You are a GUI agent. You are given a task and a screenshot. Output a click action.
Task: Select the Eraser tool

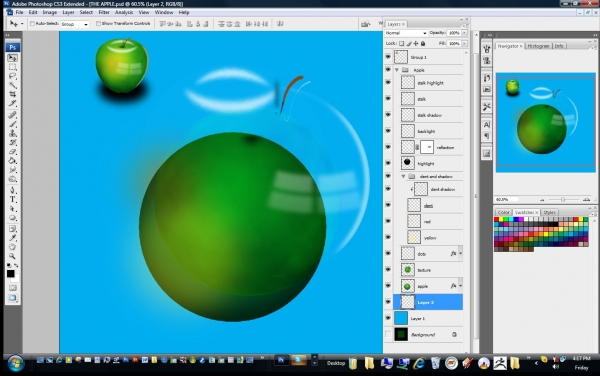pyautogui.click(x=13, y=151)
